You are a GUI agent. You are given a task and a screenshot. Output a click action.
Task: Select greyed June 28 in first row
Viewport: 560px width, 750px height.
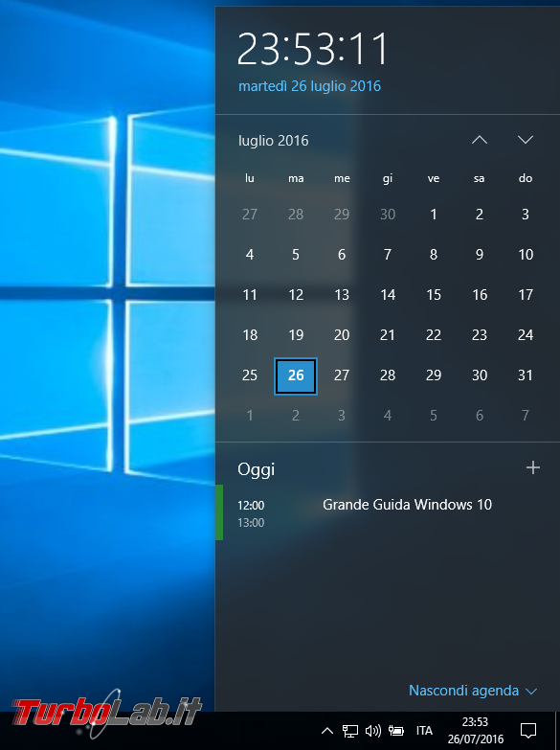point(296,215)
